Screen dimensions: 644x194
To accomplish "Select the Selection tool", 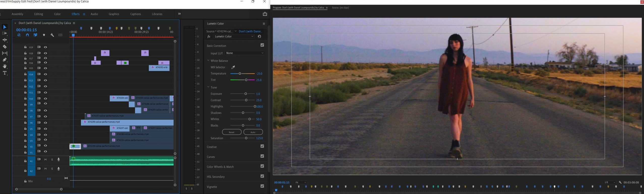I will pyautogui.click(x=5, y=27).
